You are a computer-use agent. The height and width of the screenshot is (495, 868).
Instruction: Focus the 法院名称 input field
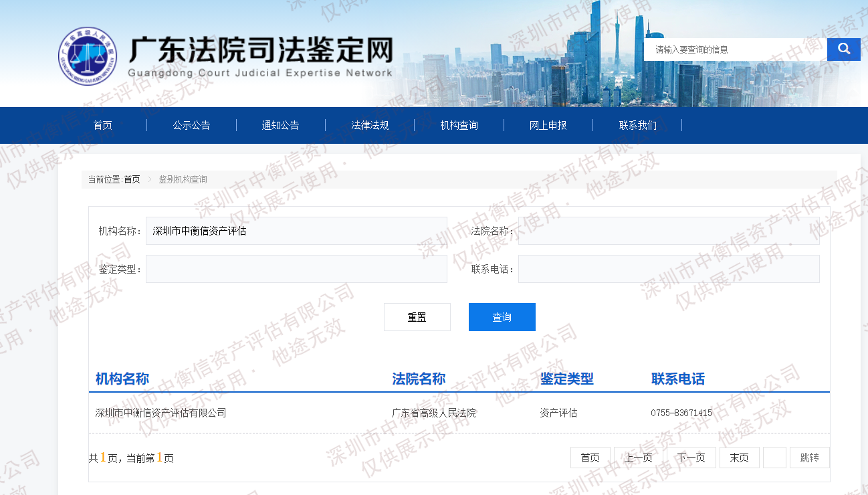(669, 231)
